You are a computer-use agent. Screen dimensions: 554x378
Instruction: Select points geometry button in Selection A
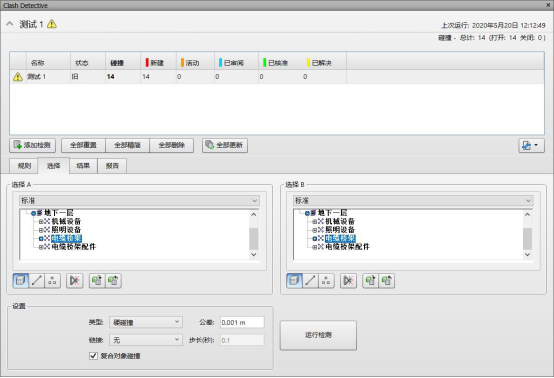point(52,281)
